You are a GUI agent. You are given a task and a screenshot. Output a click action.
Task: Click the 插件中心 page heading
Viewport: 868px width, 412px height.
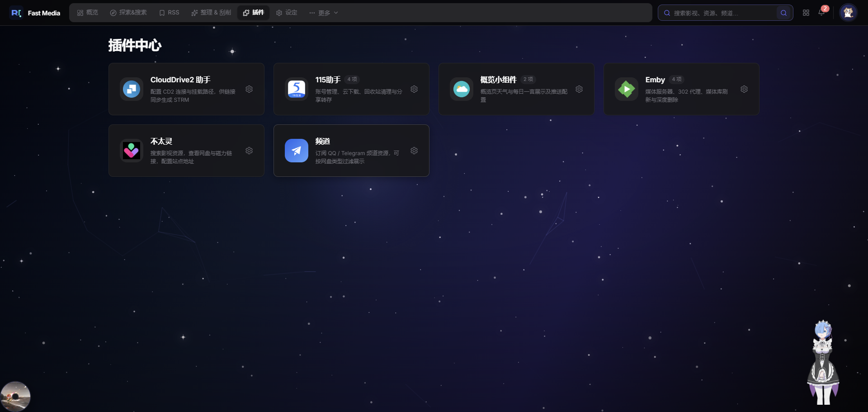[135, 45]
